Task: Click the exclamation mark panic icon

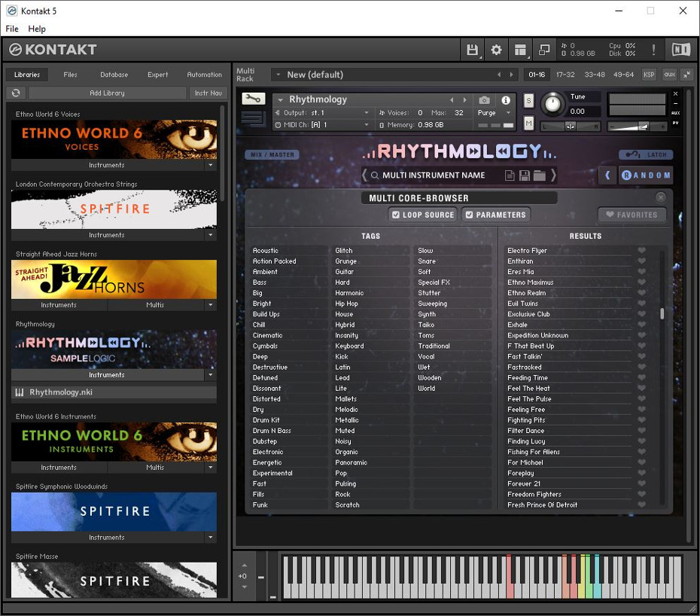Action: point(653,50)
